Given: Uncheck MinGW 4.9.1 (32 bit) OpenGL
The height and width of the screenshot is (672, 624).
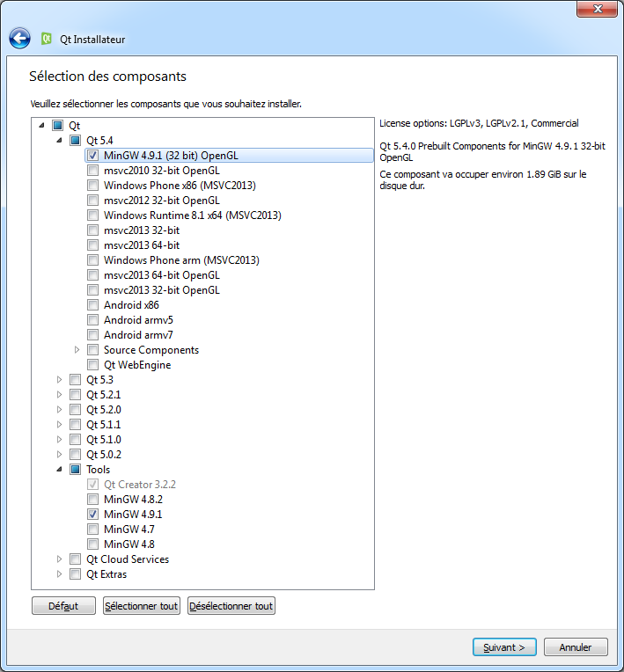Looking at the screenshot, I should tap(92, 155).
